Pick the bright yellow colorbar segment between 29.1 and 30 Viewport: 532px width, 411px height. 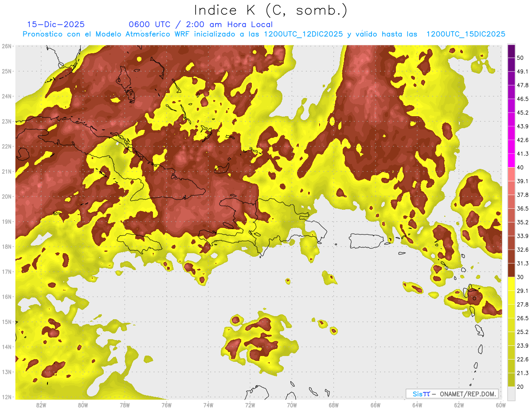click(511, 284)
